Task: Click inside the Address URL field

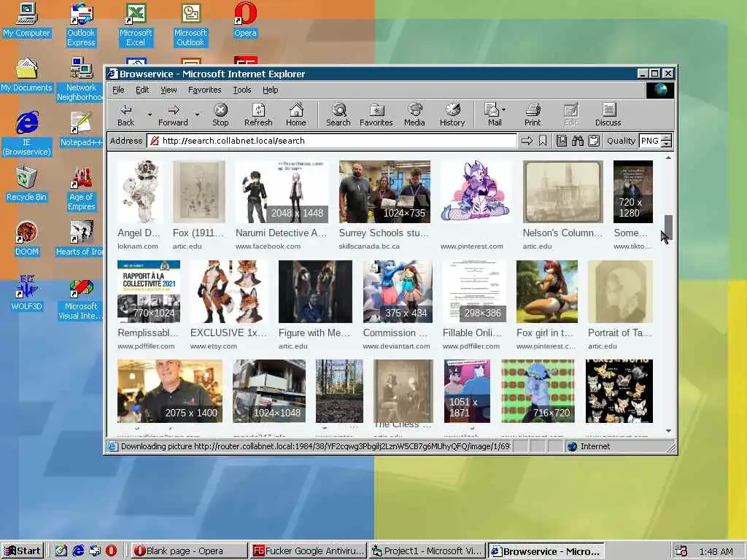Action: click(333, 141)
